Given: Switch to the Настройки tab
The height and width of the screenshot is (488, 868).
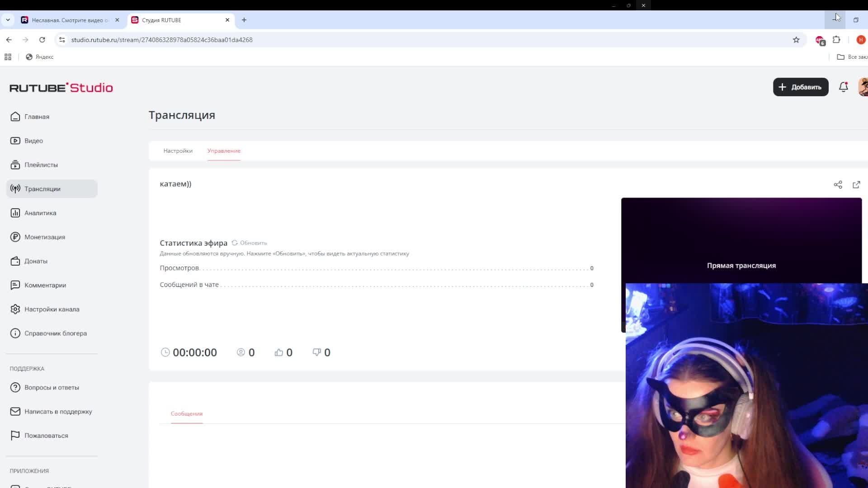Looking at the screenshot, I should (178, 151).
